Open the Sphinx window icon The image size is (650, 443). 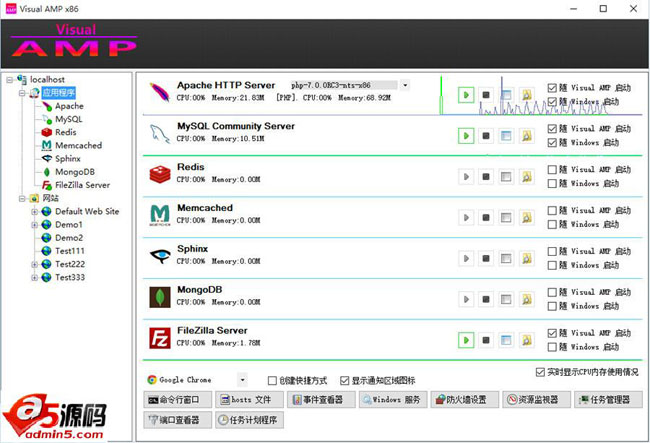coord(506,258)
